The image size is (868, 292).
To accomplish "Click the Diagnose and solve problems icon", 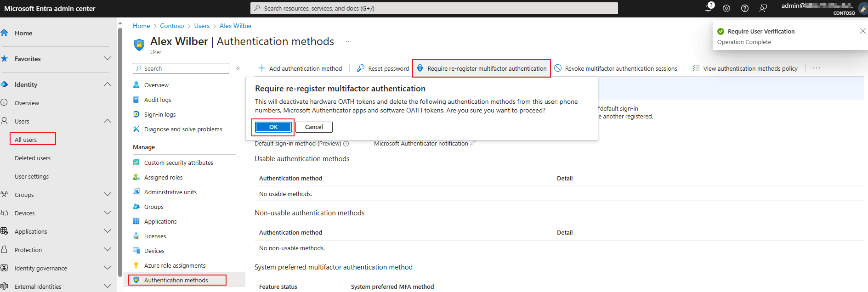I will pyautogui.click(x=136, y=129).
